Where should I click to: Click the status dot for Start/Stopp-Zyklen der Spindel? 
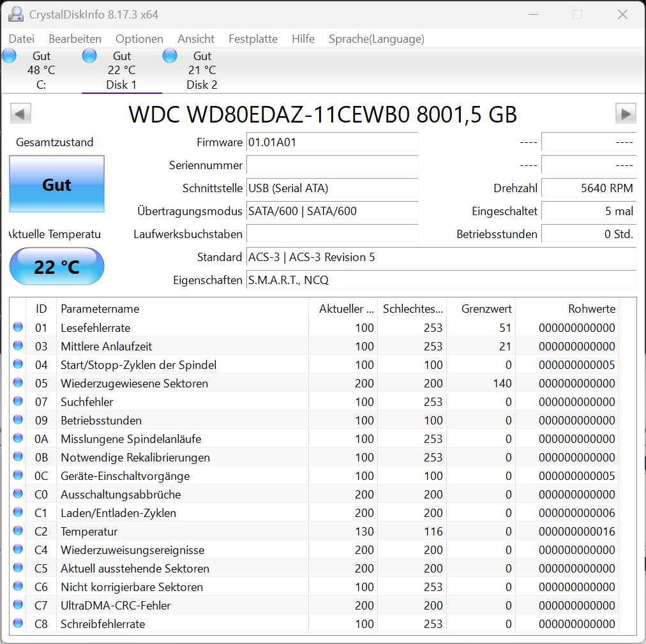(x=18, y=364)
